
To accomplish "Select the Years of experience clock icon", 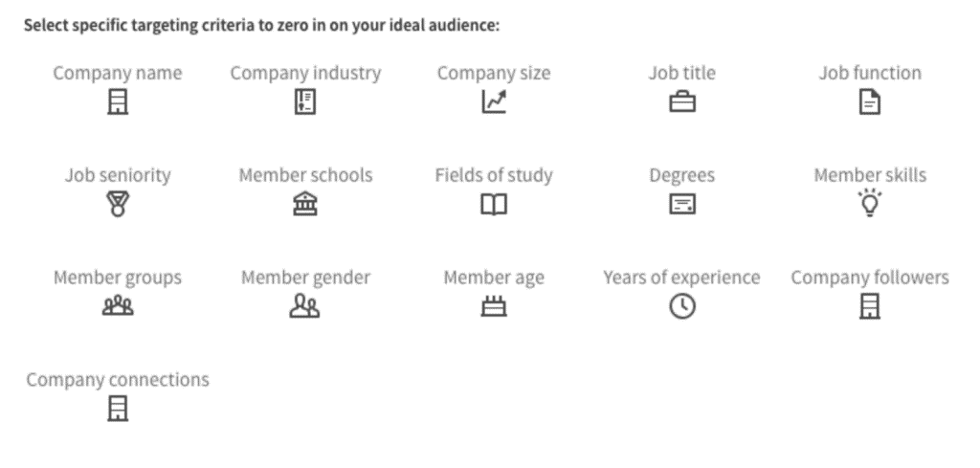I will click(x=681, y=306).
